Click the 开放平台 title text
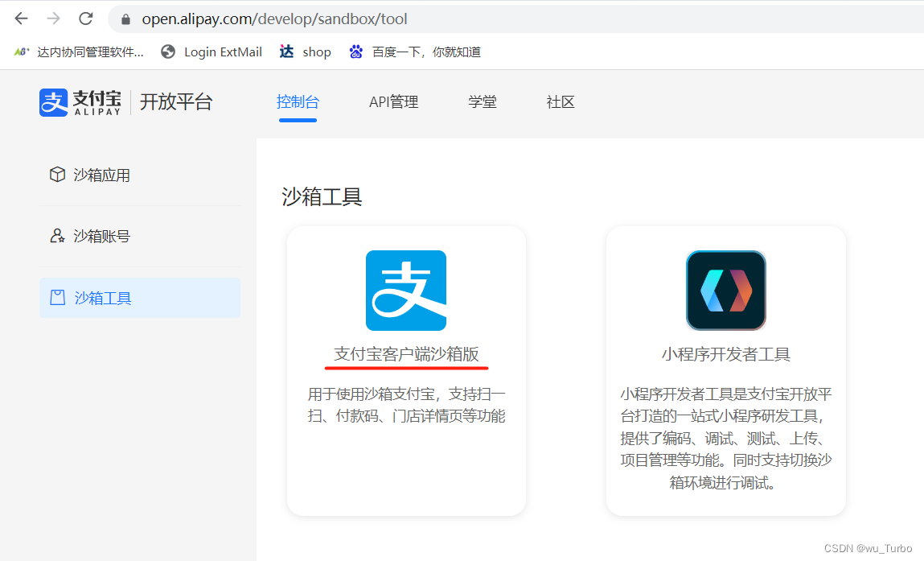The image size is (924, 561). click(175, 102)
